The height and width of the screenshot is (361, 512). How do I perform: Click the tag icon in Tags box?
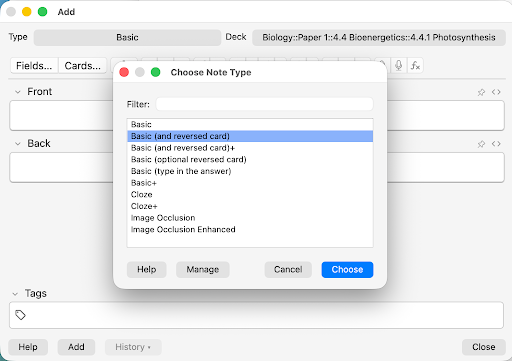coord(20,315)
